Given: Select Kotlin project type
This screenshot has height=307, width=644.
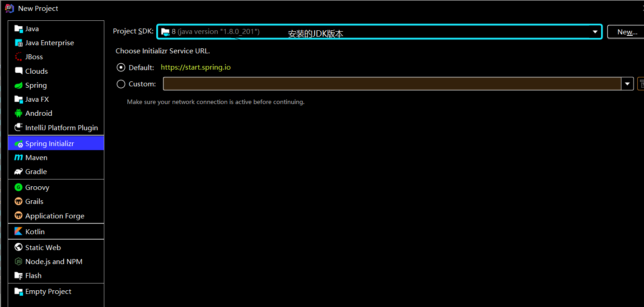Looking at the screenshot, I should point(56,231).
